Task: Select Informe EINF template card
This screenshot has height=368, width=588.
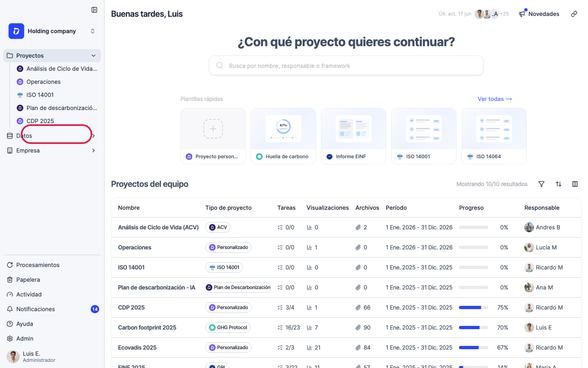Action: tap(354, 136)
